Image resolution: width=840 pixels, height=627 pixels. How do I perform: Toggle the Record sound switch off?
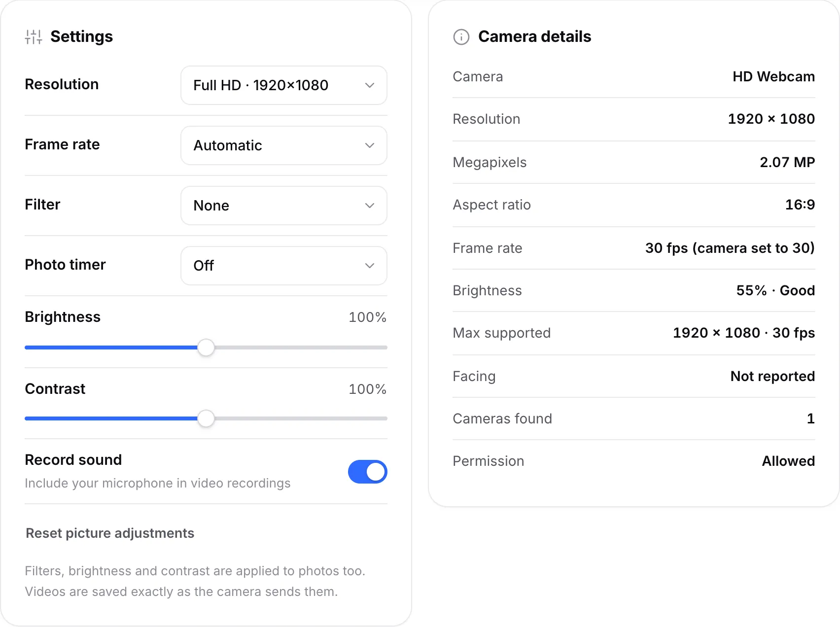tap(368, 472)
